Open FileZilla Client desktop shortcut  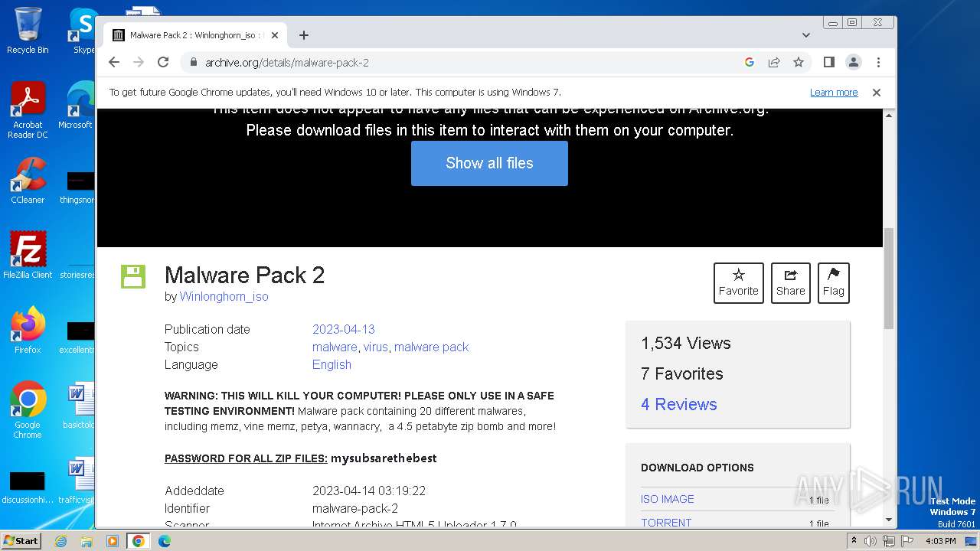(28, 255)
